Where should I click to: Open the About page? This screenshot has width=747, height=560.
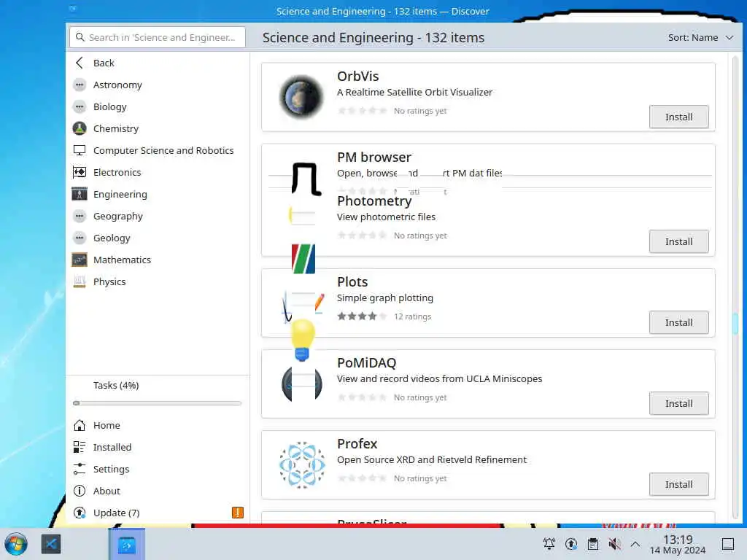158,491
